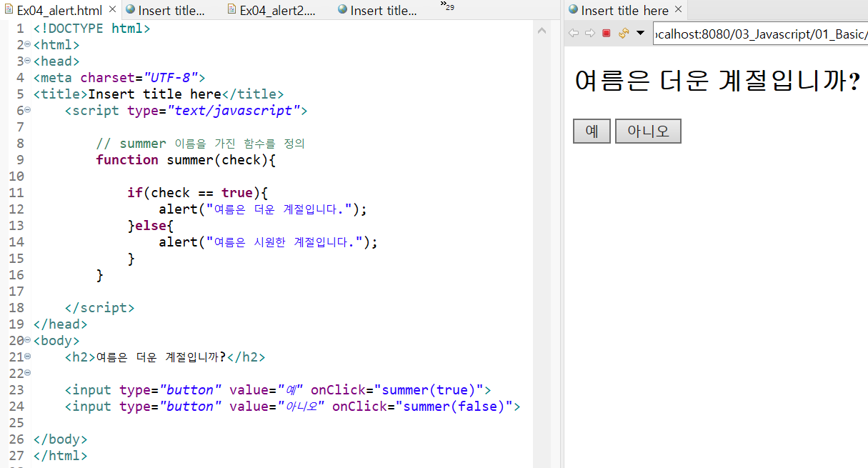868x468 pixels.
Task: Refresh the internal browser page
Action: click(x=624, y=34)
